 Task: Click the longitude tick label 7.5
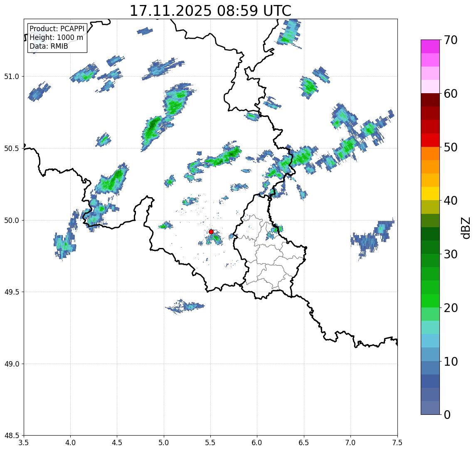tap(397, 443)
